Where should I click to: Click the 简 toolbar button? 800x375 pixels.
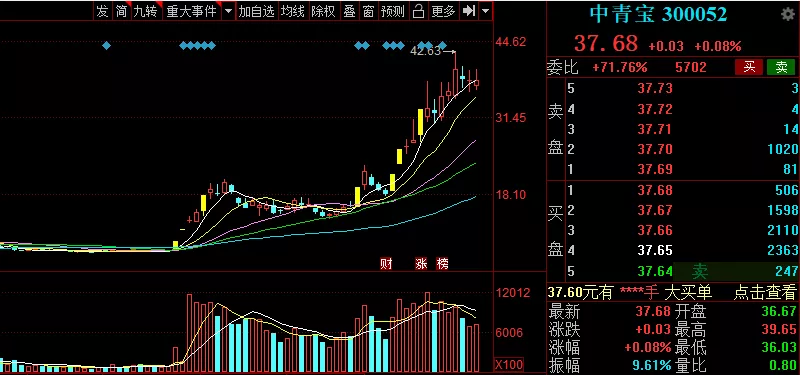[121, 11]
